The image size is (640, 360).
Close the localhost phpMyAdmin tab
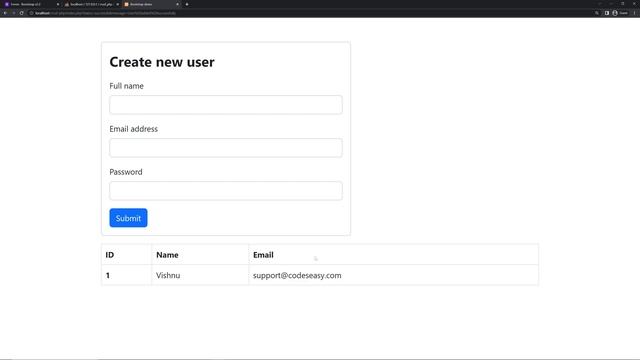118,4
